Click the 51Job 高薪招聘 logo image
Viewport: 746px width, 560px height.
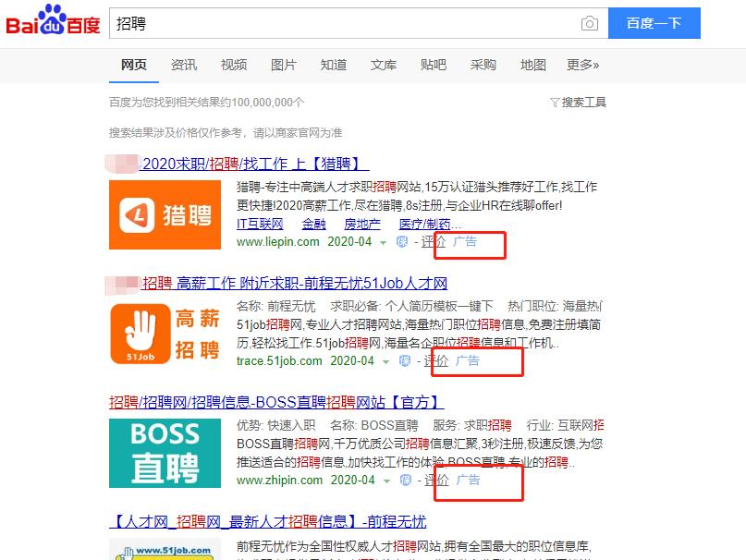[x=164, y=334]
